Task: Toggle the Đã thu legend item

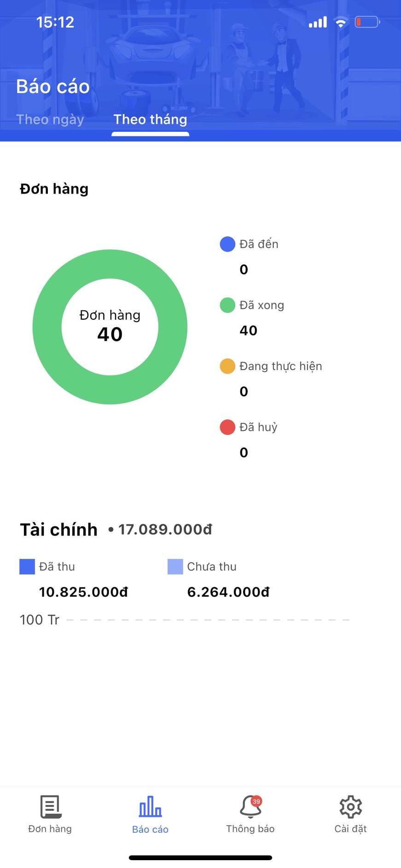Action: [26, 566]
